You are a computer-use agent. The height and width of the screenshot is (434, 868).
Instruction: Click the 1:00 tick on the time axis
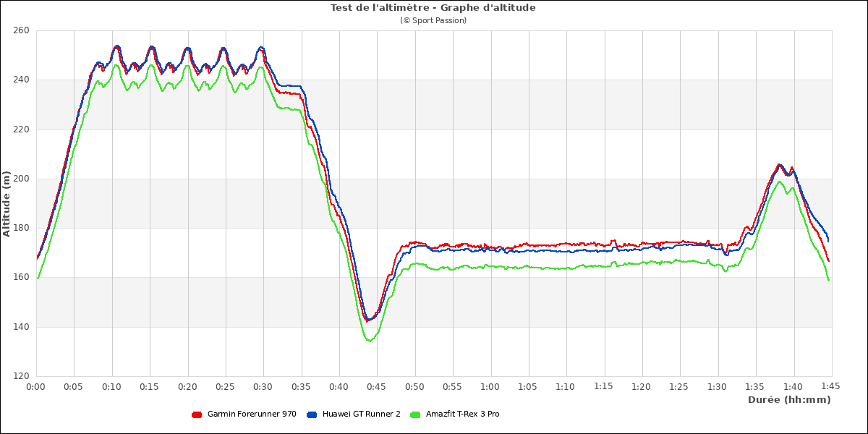490,387
